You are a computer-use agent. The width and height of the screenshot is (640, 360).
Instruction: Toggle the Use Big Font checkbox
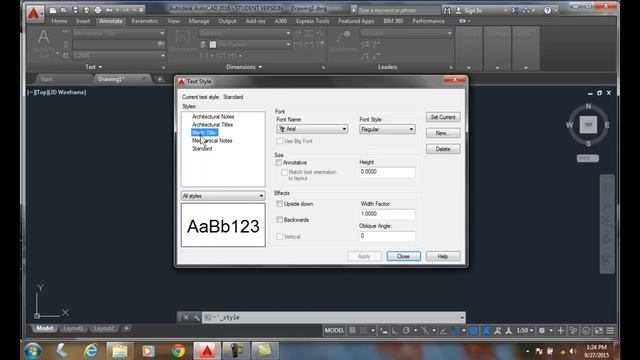(x=280, y=141)
